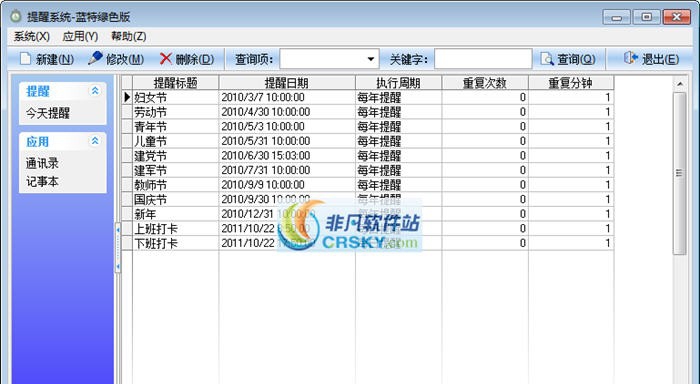Collapse the 提醒 sidebar group

[95, 91]
